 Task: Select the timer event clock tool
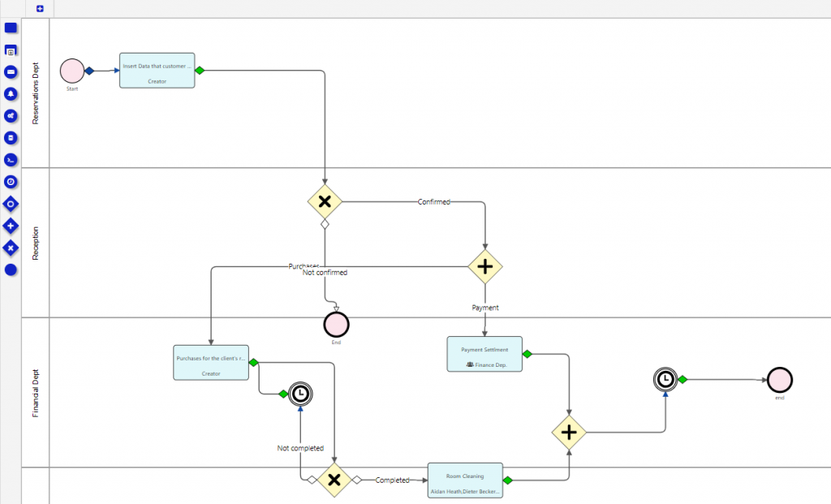point(11,182)
